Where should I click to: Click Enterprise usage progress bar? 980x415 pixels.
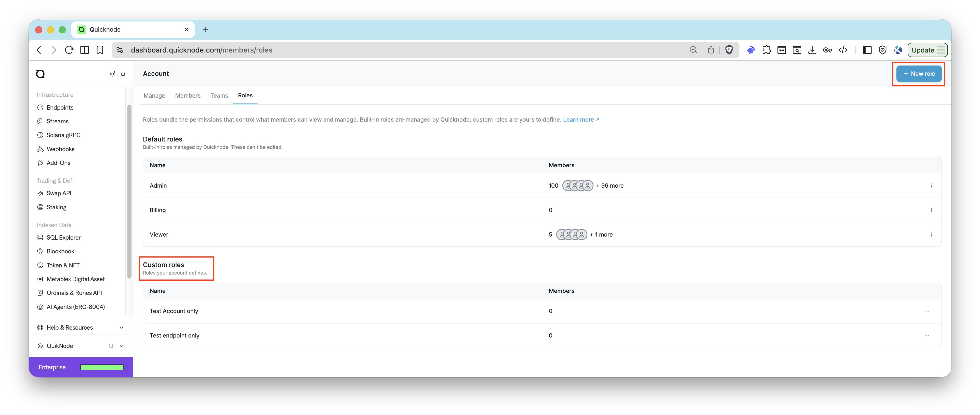[102, 367]
